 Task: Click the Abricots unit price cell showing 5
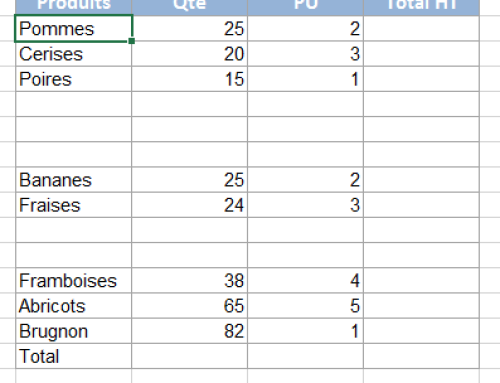pos(305,306)
